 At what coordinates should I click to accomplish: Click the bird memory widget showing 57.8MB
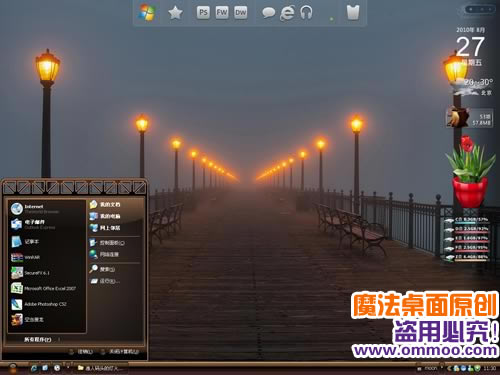[x=469, y=117]
